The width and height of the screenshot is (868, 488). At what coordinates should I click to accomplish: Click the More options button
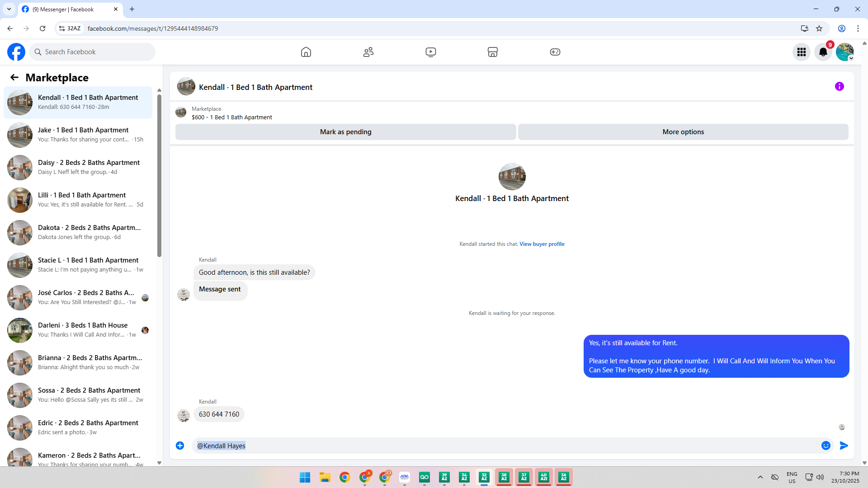pyautogui.click(x=683, y=132)
